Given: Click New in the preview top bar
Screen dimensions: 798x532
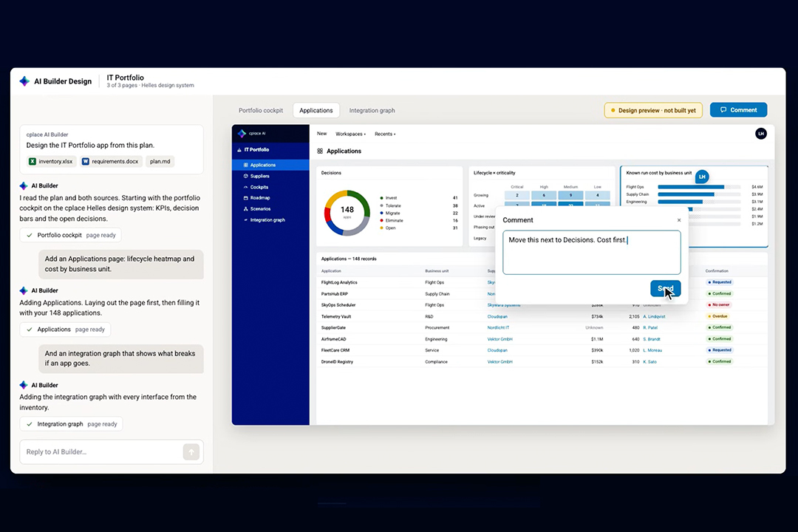Looking at the screenshot, I should click(x=321, y=134).
